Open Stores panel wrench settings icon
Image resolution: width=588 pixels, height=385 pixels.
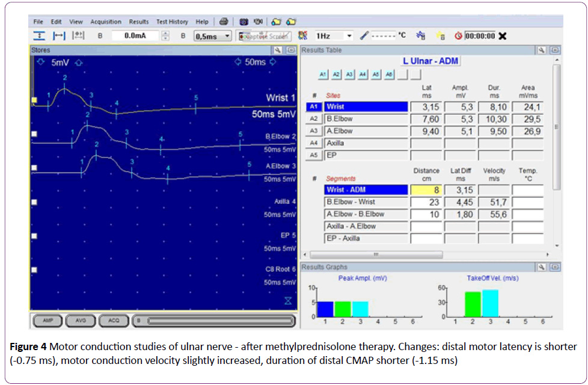[x=278, y=51]
